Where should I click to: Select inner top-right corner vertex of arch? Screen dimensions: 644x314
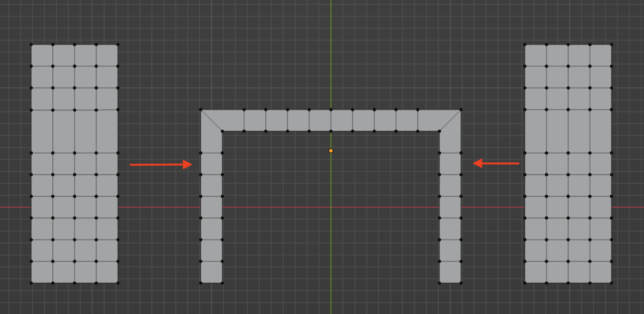pyautogui.click(x=439, y=131)
